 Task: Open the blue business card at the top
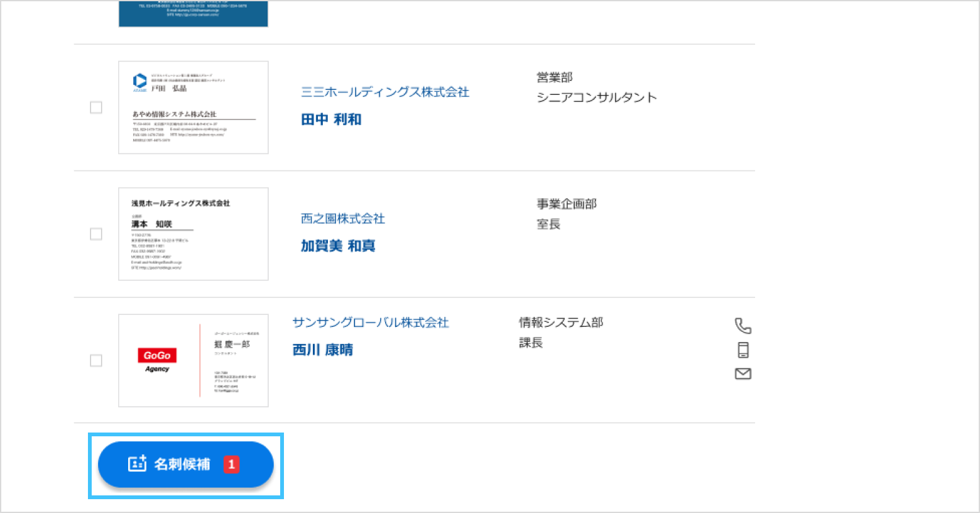(x=193, y=13)
